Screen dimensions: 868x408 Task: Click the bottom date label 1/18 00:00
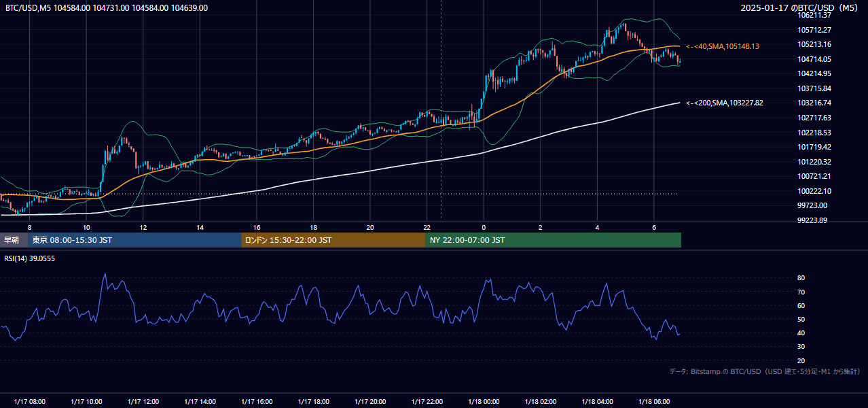click(x=484, y=402)
